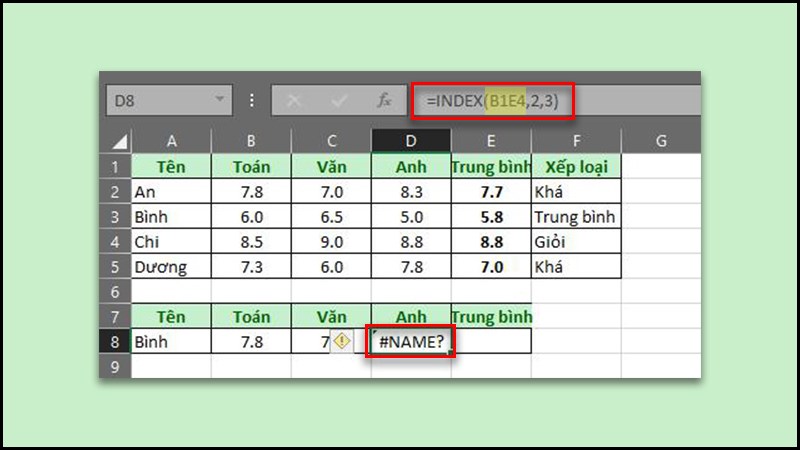Click cell A1 'Tên' in row 1
The image size is (800, 450).
point(171,167)
